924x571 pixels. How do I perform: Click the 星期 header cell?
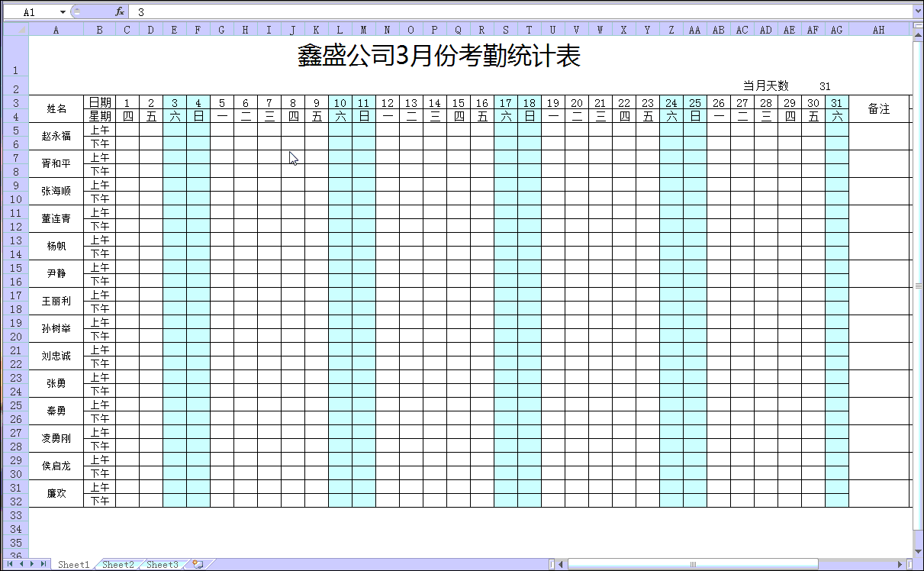click(x=100, y=116)
